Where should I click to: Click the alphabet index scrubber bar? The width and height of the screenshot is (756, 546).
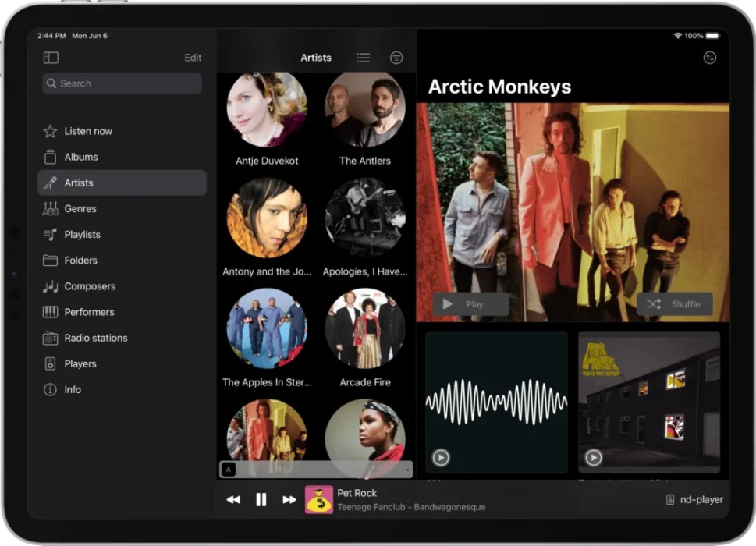click(x=316, y=470)
